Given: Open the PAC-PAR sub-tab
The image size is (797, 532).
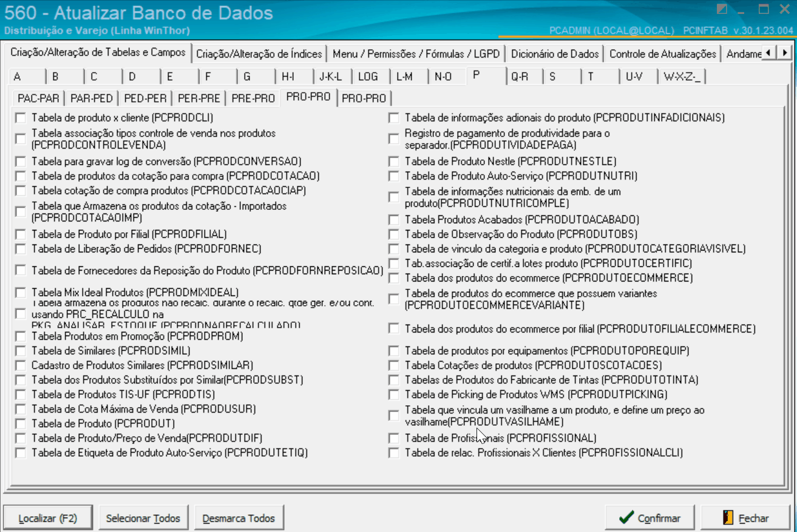Looking at the screenshot, I should point(39,98).
